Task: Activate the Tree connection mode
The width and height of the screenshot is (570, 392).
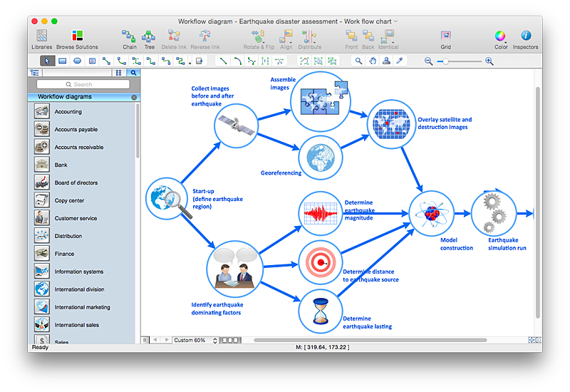Action: click(x=149, y=40)
